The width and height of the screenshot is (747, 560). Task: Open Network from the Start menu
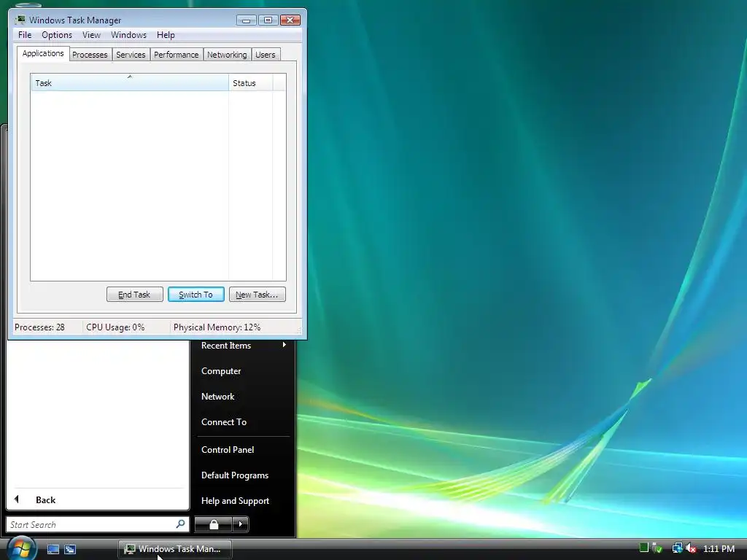(x=217, y=397)
